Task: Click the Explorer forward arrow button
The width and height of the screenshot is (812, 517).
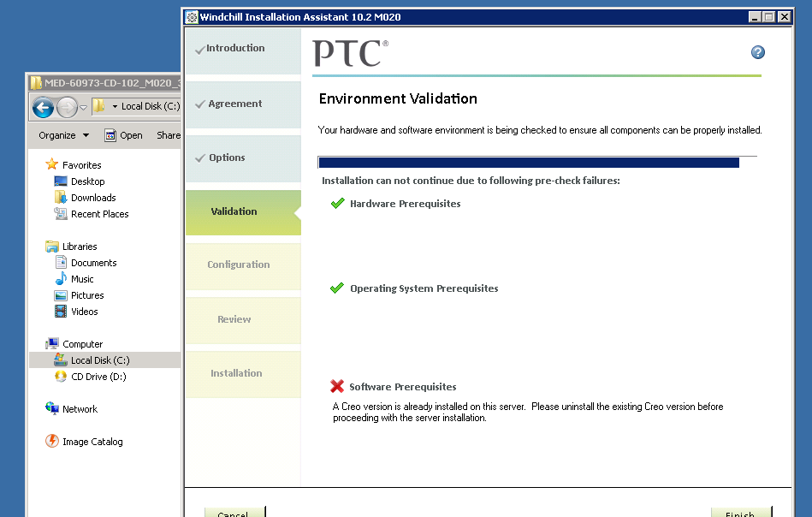Action: pos(66,108)
